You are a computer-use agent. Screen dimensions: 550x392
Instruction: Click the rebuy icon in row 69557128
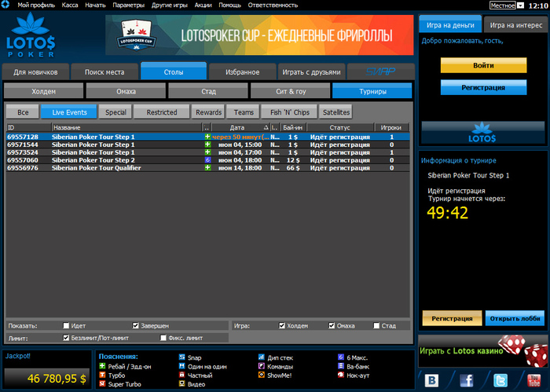(207, 137)
